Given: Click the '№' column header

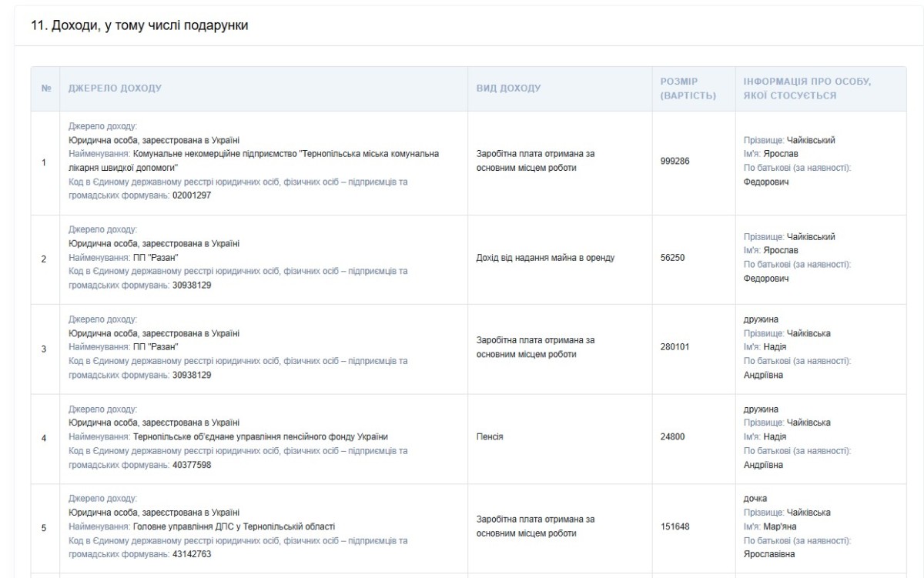Looking at the screenshot, I should [45, 89].
